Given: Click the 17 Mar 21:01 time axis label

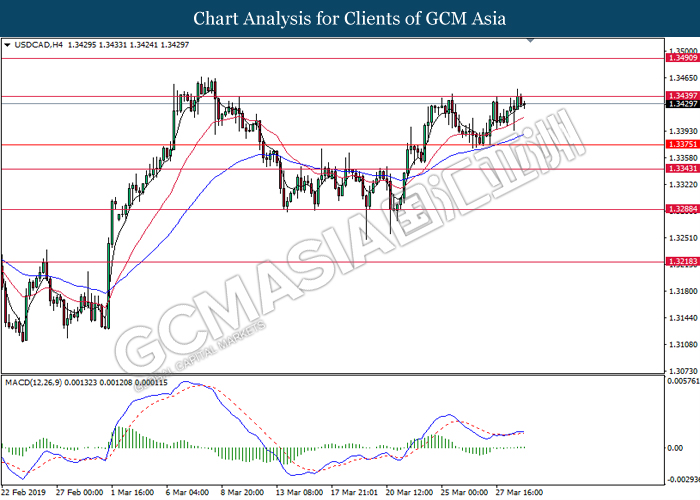Looking at the screenshot, I should click(354, 492).
